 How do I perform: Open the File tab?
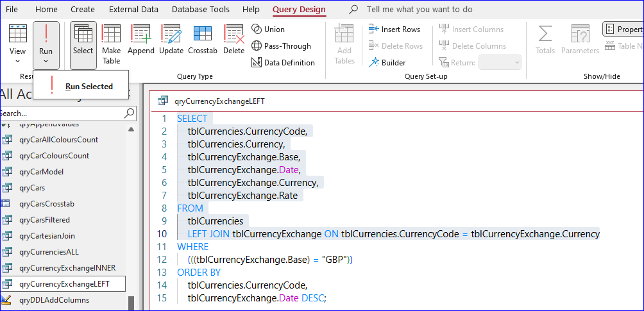[12, 9]
